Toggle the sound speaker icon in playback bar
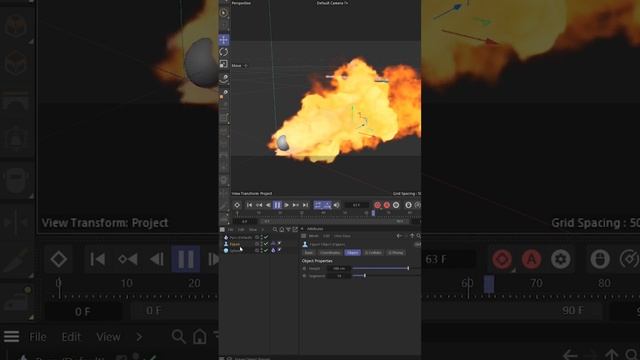Screen dimensions: 640x360 [336, 205]
